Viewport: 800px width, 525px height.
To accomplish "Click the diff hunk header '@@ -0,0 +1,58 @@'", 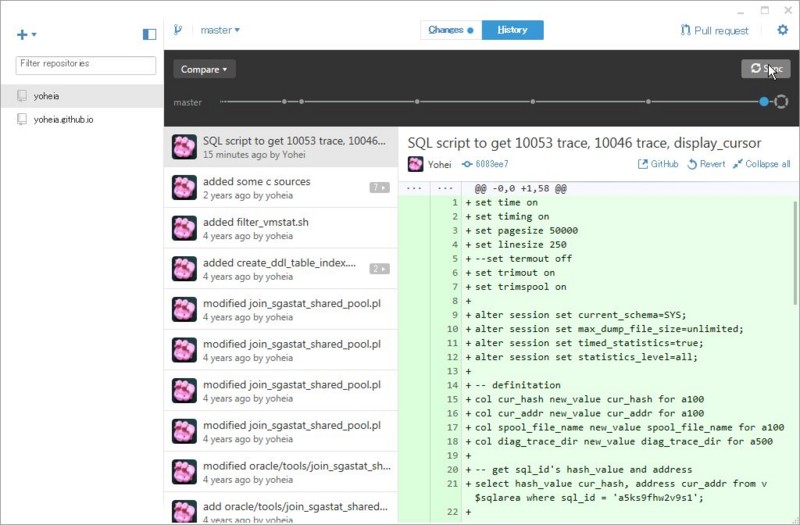I will click(x=520, y=189).
